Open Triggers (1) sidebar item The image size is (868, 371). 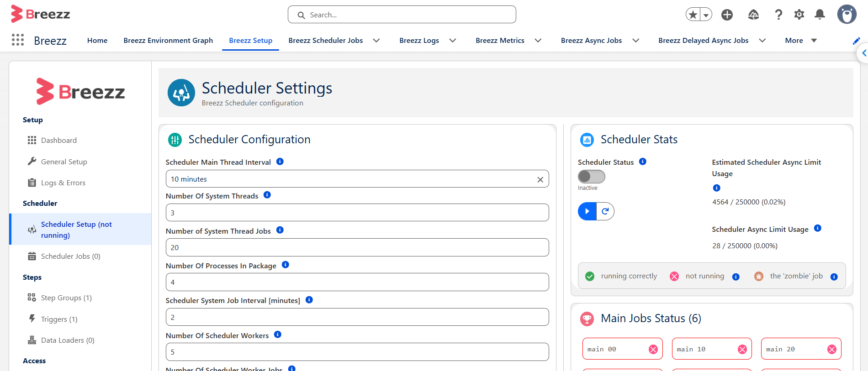pos(80,319)
